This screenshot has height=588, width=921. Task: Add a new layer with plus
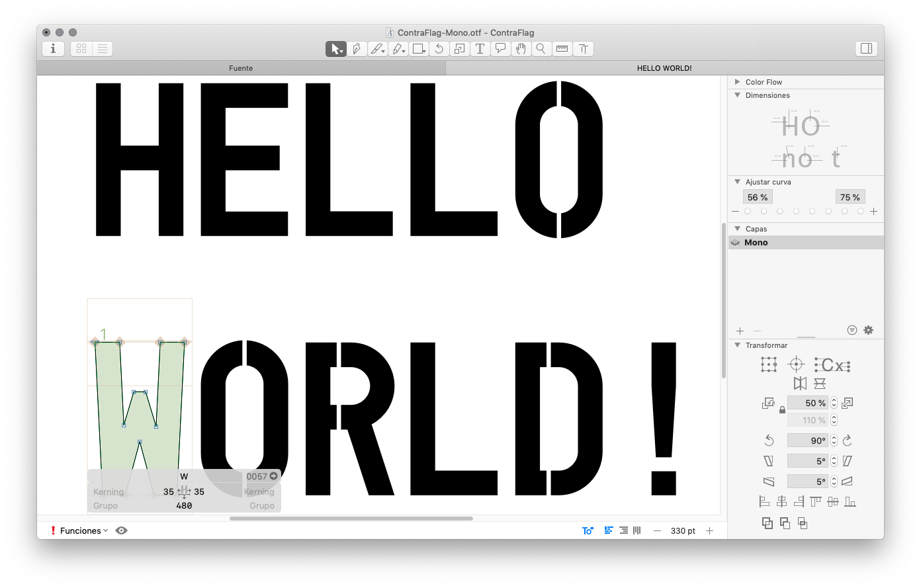(x=740, y=331)
